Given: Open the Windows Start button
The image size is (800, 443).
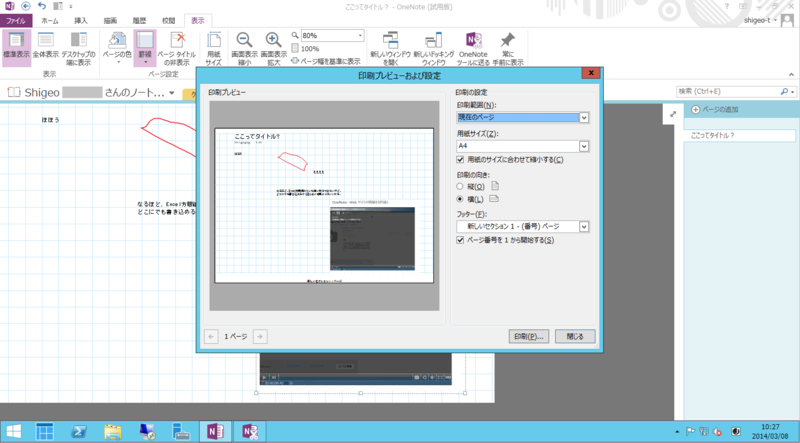Looking at the screenshot, I should coord(14,432).
